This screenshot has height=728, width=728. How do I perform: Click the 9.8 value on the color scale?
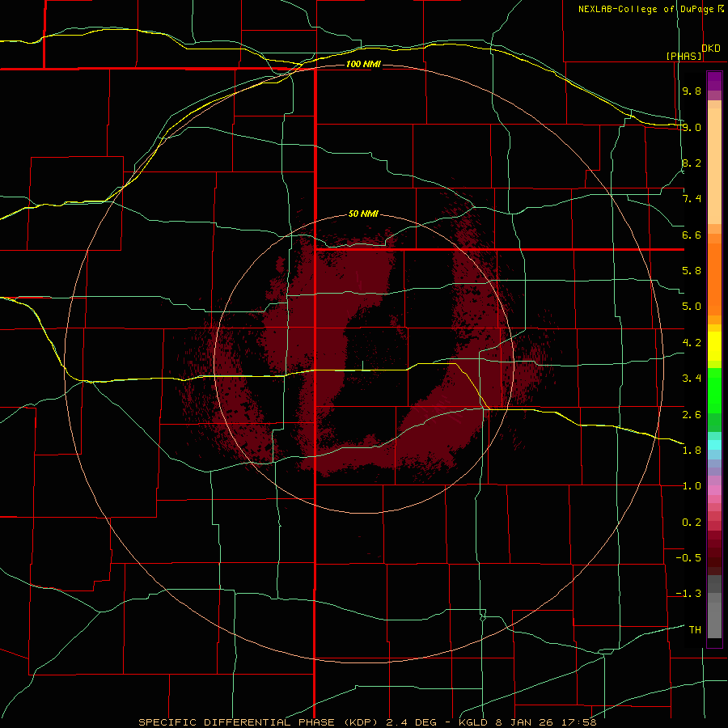point(692,91)
